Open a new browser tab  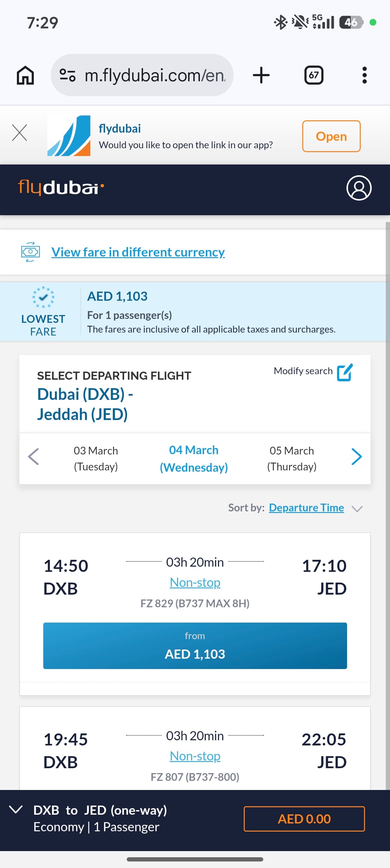pyautogui.click(x=261, y=75)
